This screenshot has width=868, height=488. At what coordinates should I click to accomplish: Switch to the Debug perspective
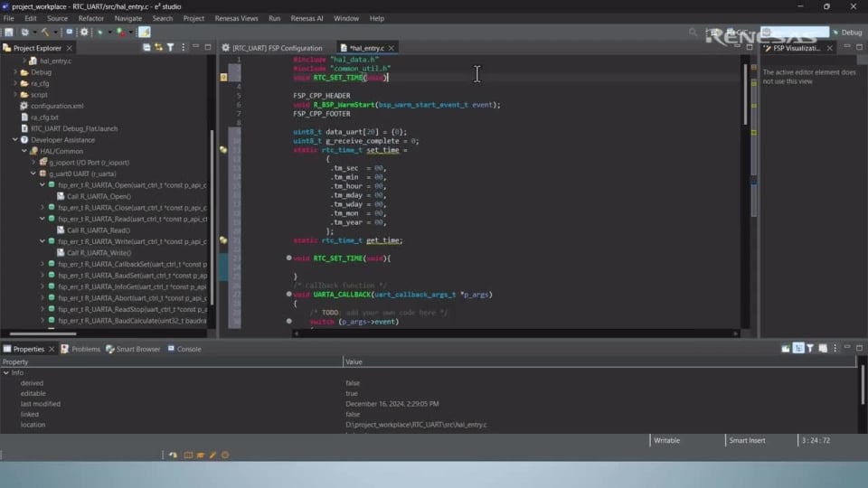click(847, 33)
